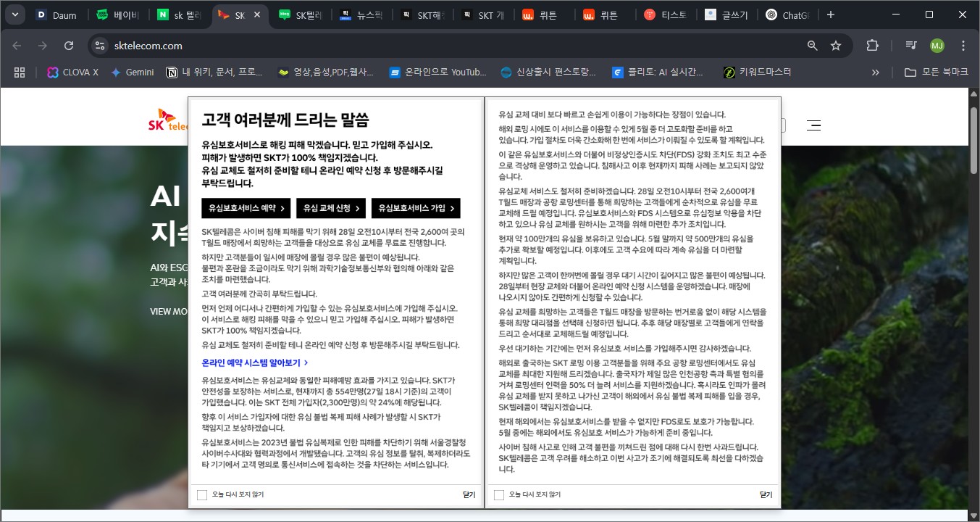Bookmark the page with the star icon

(836, 44)
